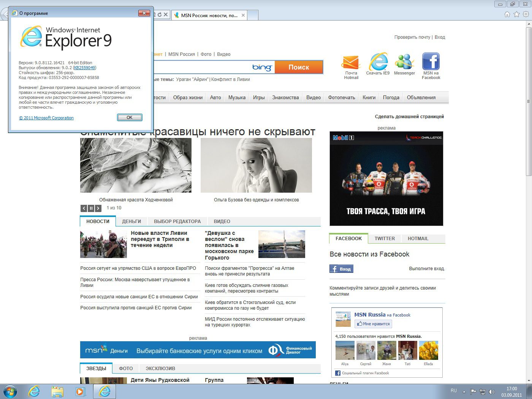Click the Facebook Вход login button
Image resolution: width=532 pixels, height=399 pixels.
(341, 269)
